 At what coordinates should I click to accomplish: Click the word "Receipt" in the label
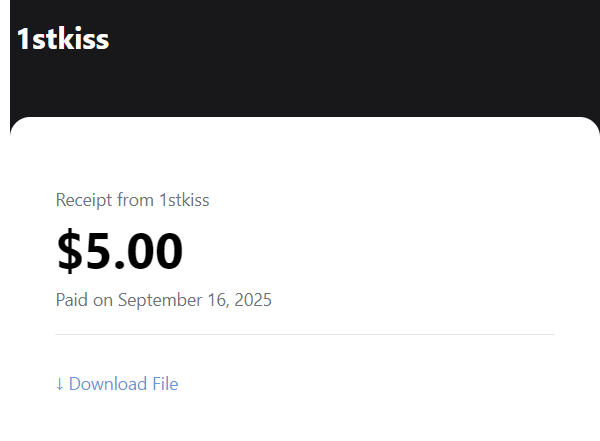pyautogui.click(x=84, y=200)
